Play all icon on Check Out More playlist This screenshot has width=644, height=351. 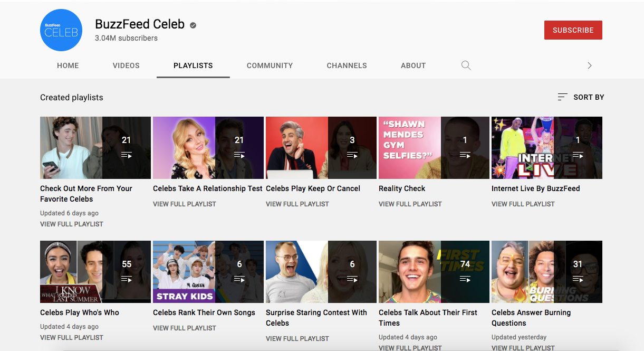[127, 155]
